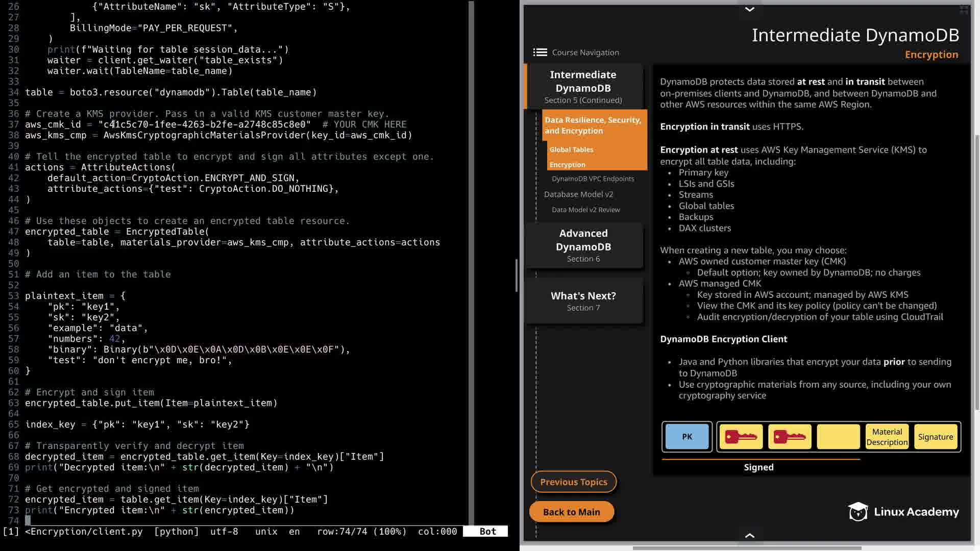This screenshot has width=980, height=551.
Task: Click the blue PK box
Action: (x=687, y=437)
